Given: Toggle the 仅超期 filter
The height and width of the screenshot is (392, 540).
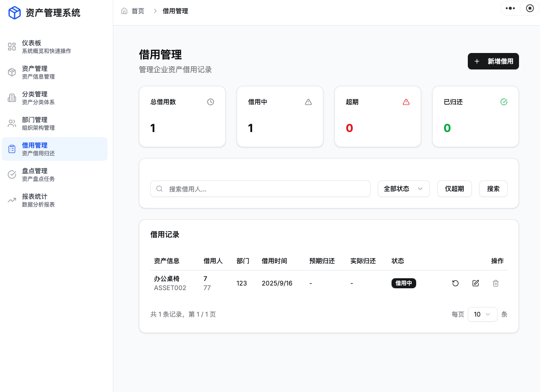Looking at the screenshot, I should (454, 189).
